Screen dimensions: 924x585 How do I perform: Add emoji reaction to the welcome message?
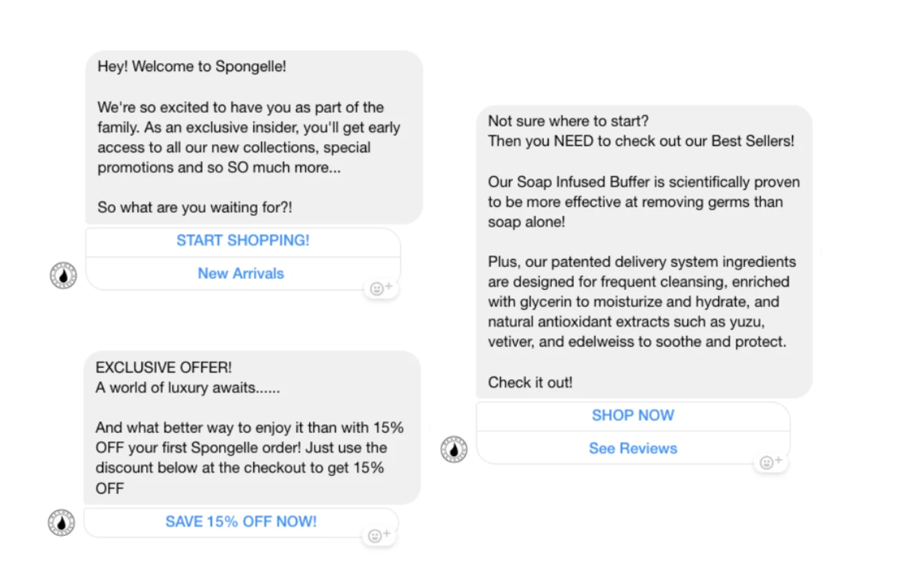click(x=381, y=288)
